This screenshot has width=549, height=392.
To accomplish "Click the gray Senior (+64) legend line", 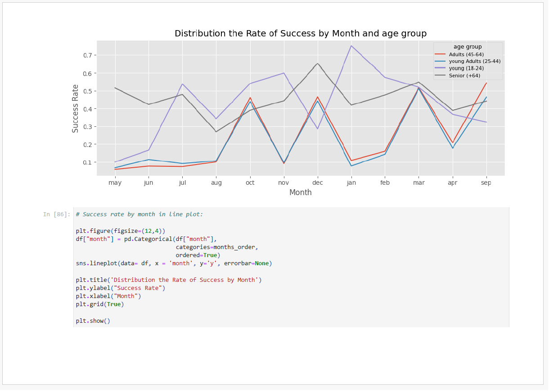I will click(x=441, y=76).
